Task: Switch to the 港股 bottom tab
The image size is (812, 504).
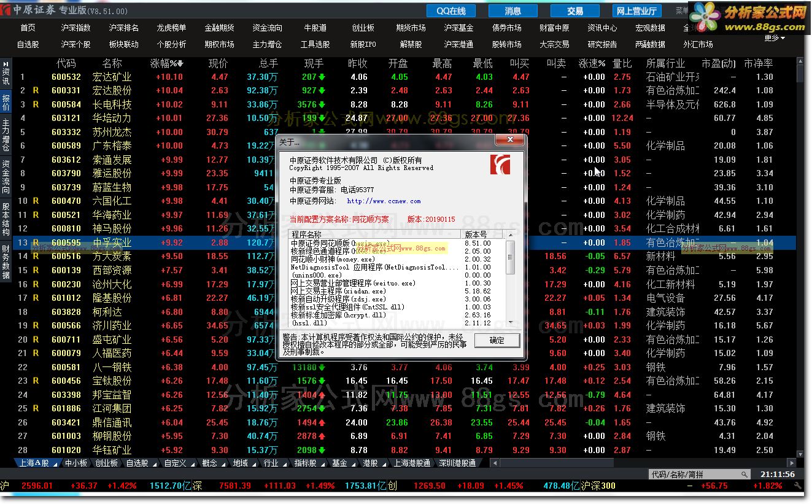Action: click(x=370, y=463)
